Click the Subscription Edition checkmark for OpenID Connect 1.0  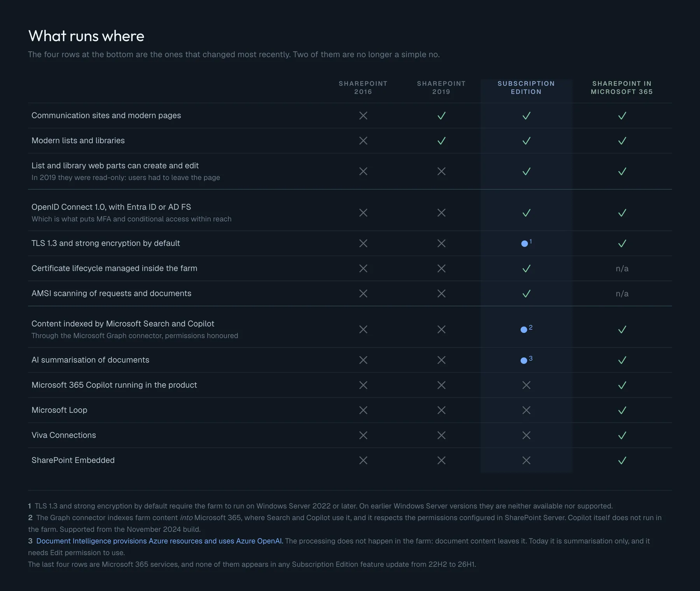pos(526,213)
